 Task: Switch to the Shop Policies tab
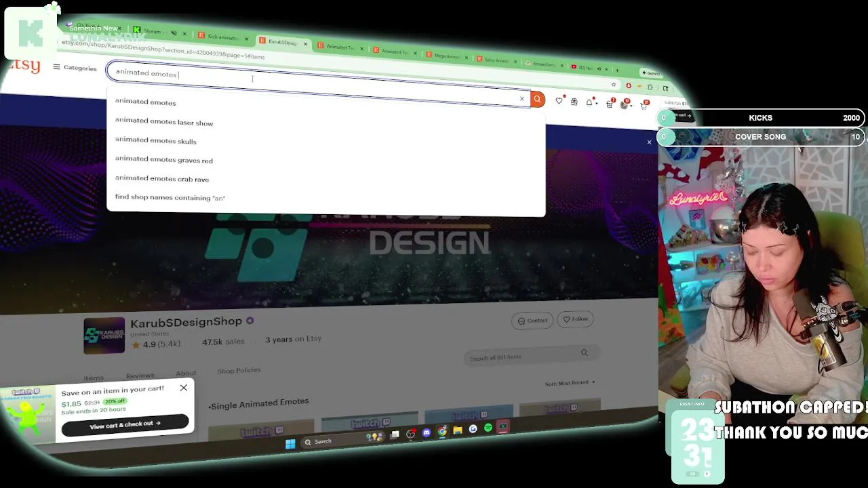click(239, 370)
